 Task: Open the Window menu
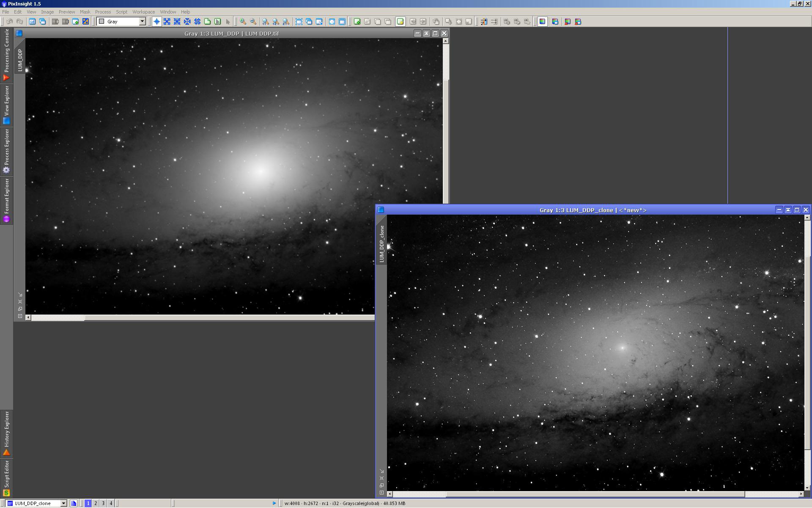[168, 12]
